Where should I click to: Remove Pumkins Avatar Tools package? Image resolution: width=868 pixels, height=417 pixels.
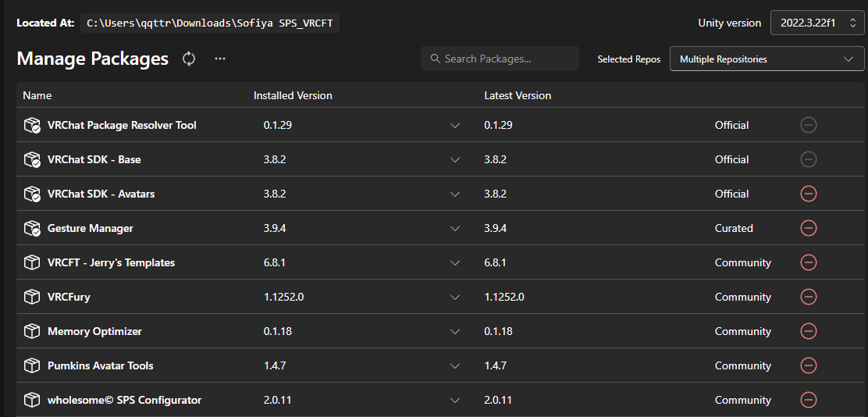pos(809,365)
